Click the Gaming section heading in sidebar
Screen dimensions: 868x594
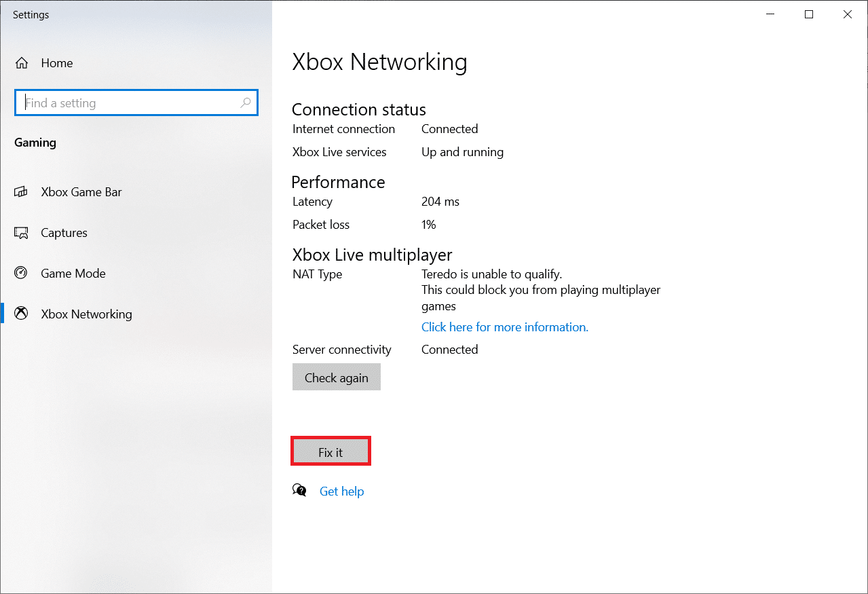[35, 143]
